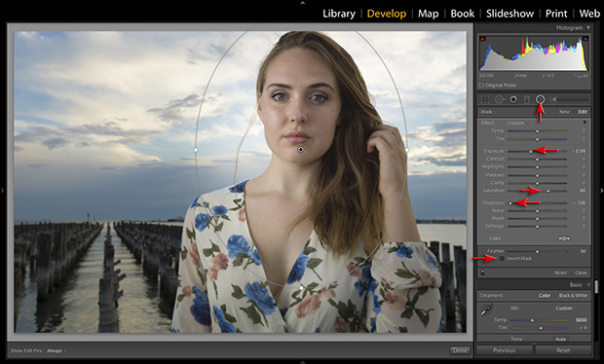Click the Saturation slider handle
This screenshot has height=364, width=604.
[548, 191]
